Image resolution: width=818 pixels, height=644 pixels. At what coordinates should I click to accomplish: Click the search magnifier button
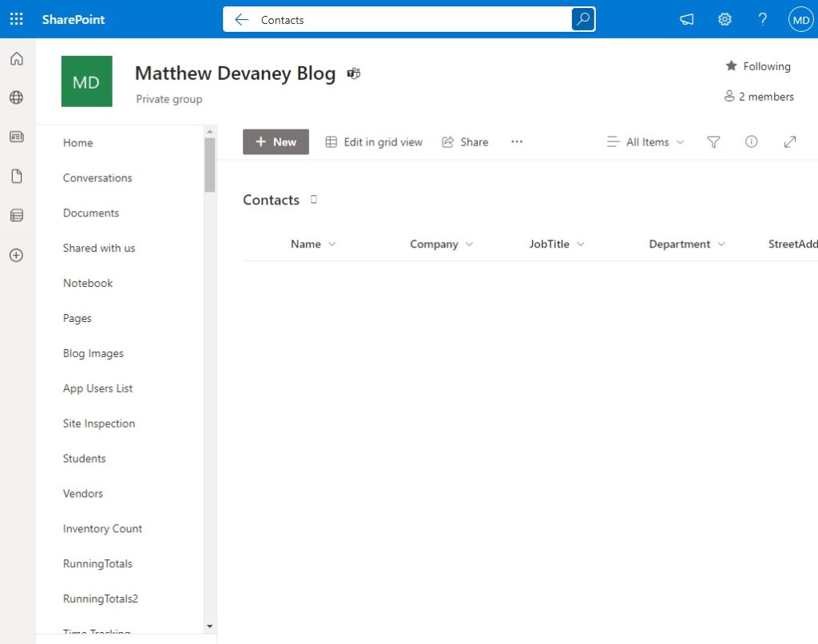click(x=582, y=19)
